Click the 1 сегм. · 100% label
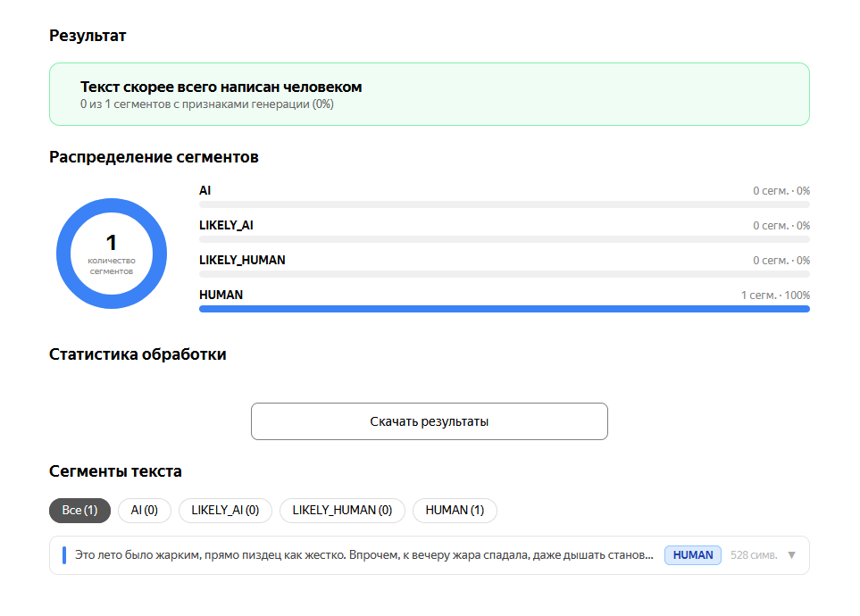 (775, 296)
